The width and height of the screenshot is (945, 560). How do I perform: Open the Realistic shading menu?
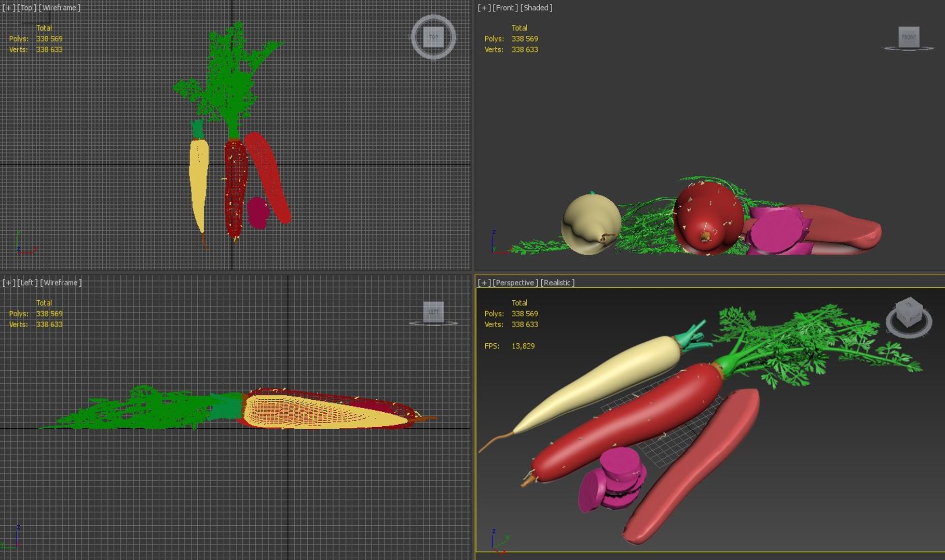coord(558,283)
